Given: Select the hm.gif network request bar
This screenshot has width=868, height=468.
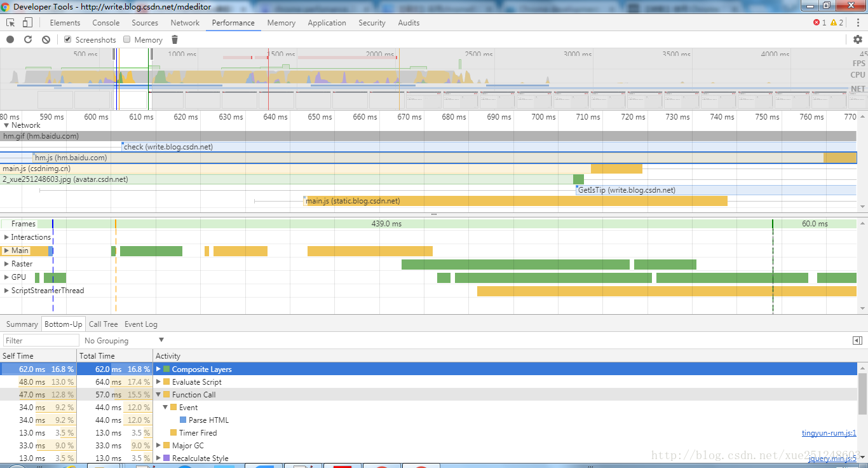Looking at the screenshot, I should point(428,136).
